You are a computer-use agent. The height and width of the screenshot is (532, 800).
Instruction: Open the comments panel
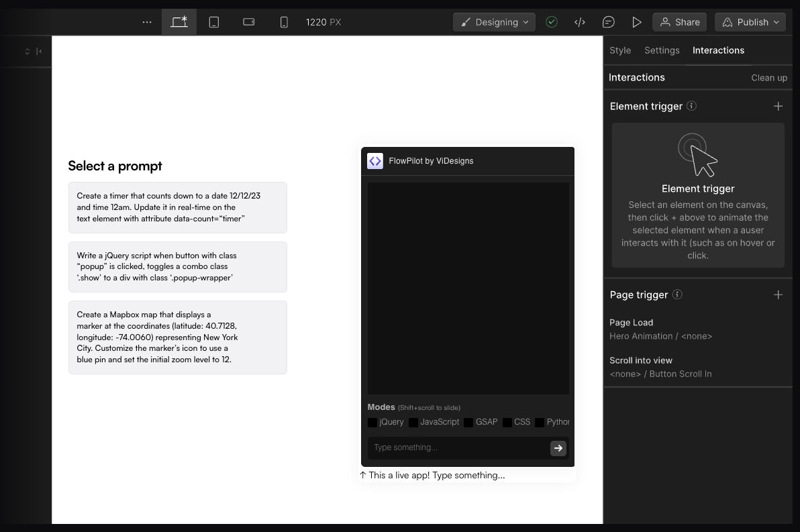[x=609, y=21]
